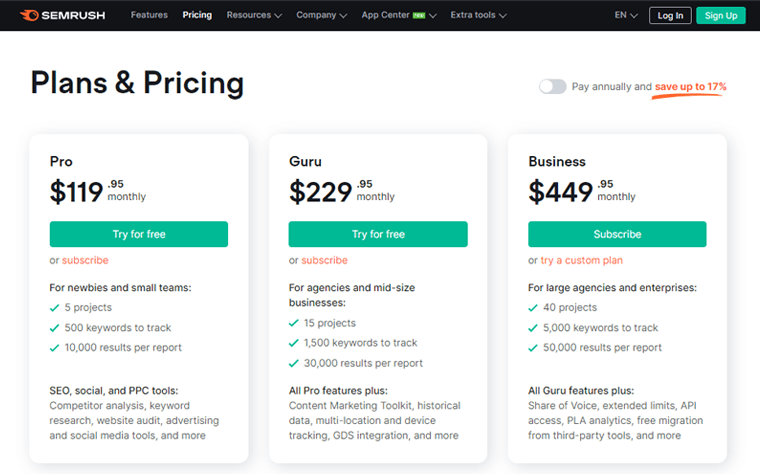The image size is (760, 474).
Task: Click the $229 price figure
Action: click(x=320, y=191)
